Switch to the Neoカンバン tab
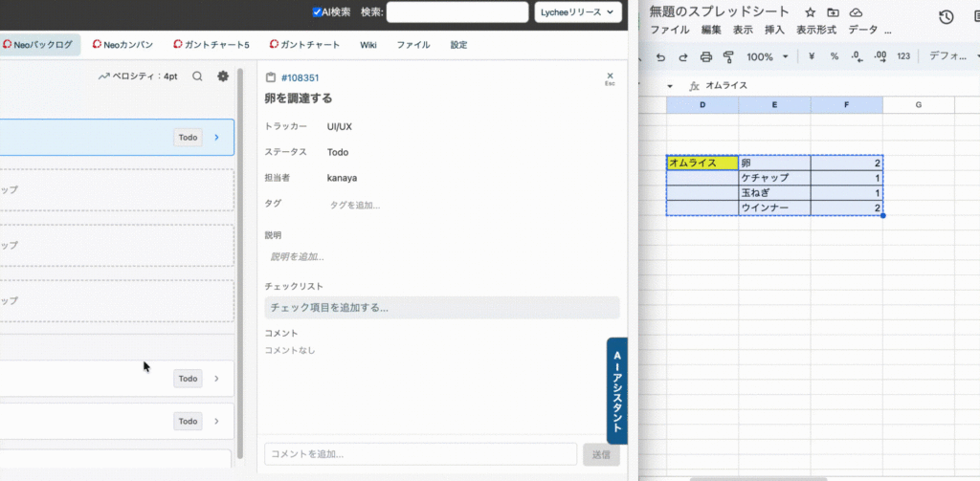 coord(122,45)
